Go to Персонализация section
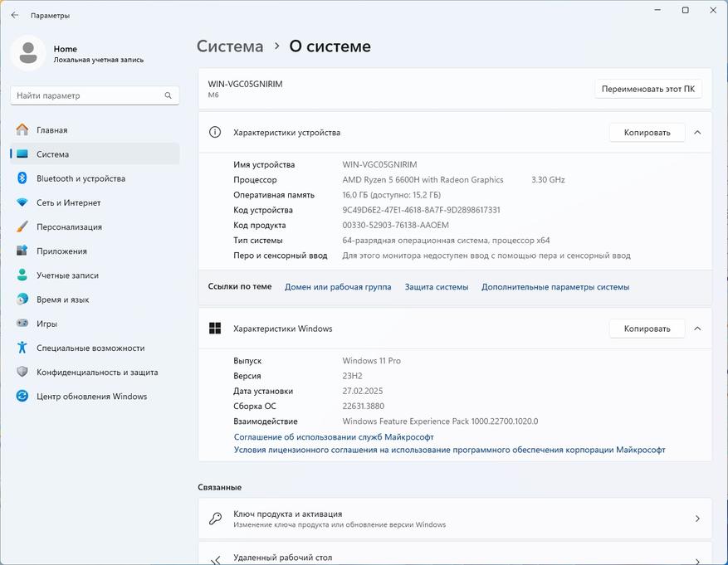Screen dimensions: 728x565 [x=95, y=226]
